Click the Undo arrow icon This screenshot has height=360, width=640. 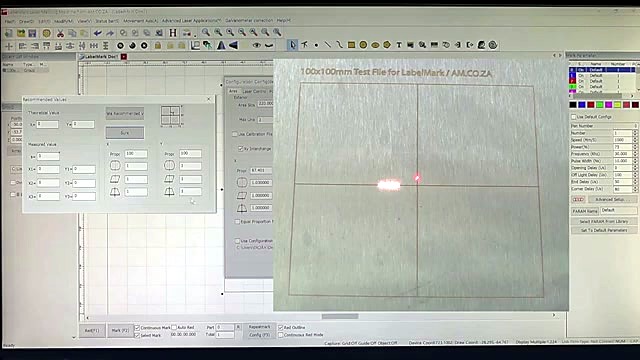click(x=97, y=33)
